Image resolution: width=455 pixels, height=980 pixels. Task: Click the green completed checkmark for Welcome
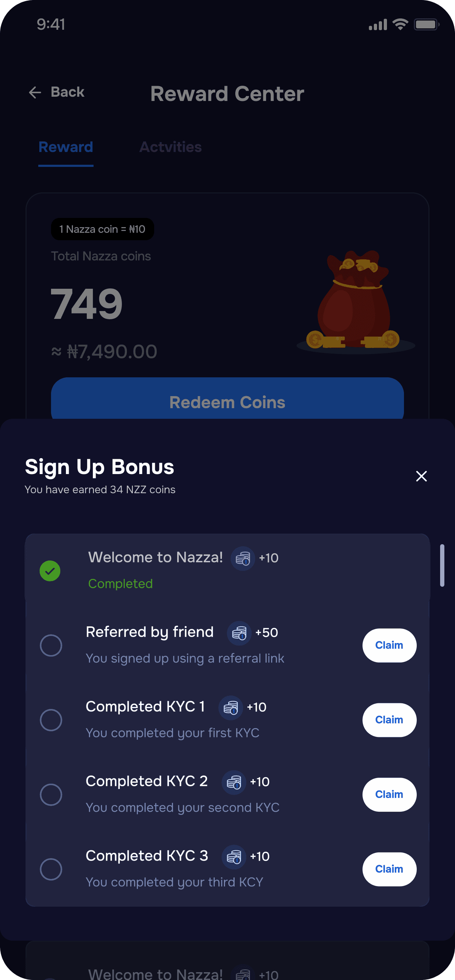[50, 571]
